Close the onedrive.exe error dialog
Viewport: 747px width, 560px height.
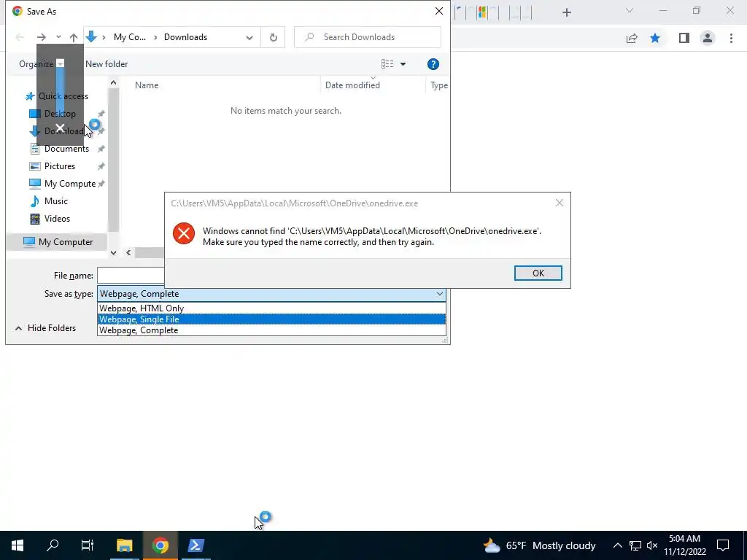[560, 203]
